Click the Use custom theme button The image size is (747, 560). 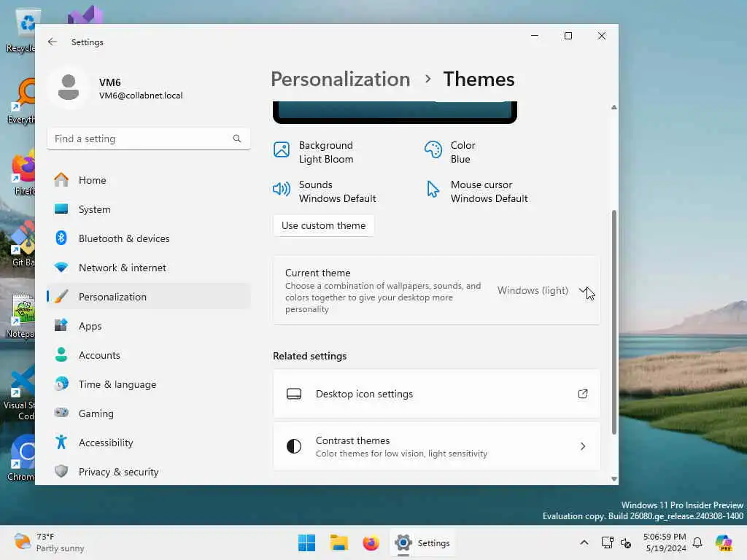(x=323, y=225)
